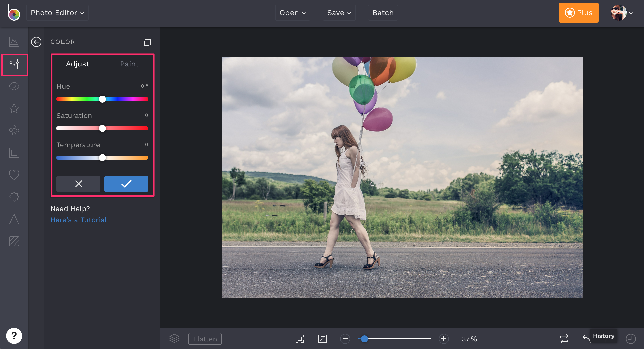Click the Hue value 0 °

(144, 86)
